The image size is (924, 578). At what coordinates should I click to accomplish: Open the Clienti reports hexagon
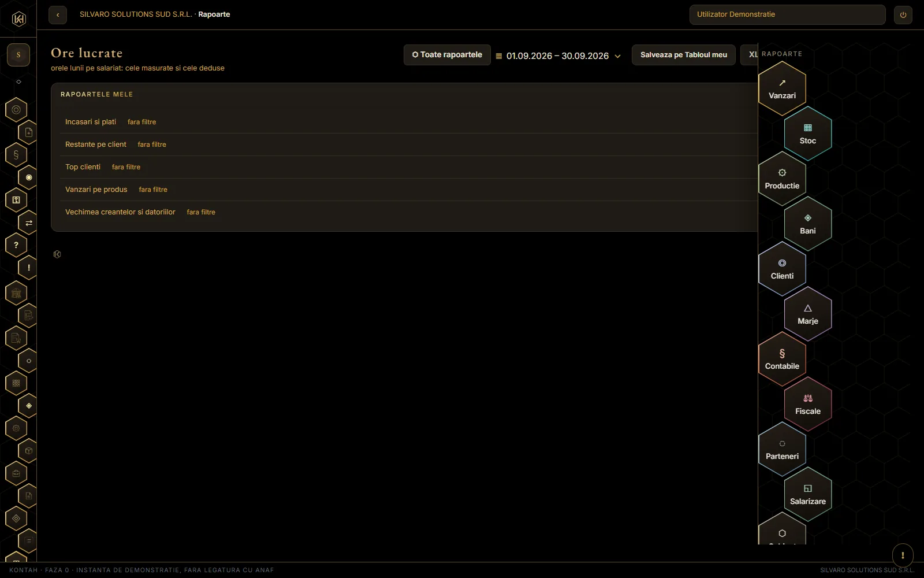point(782,269)
